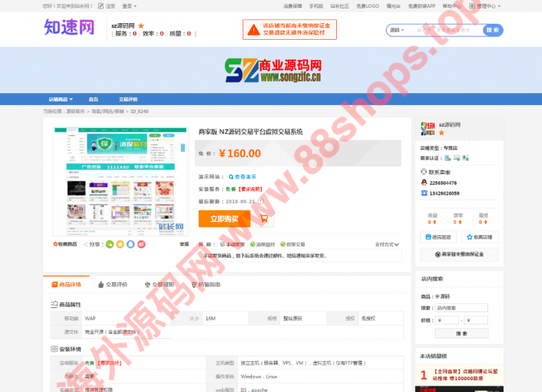Open the 登录 dropdown in top bar
Viewport: 542px width, 392px height.
click(x=128, y=6)
